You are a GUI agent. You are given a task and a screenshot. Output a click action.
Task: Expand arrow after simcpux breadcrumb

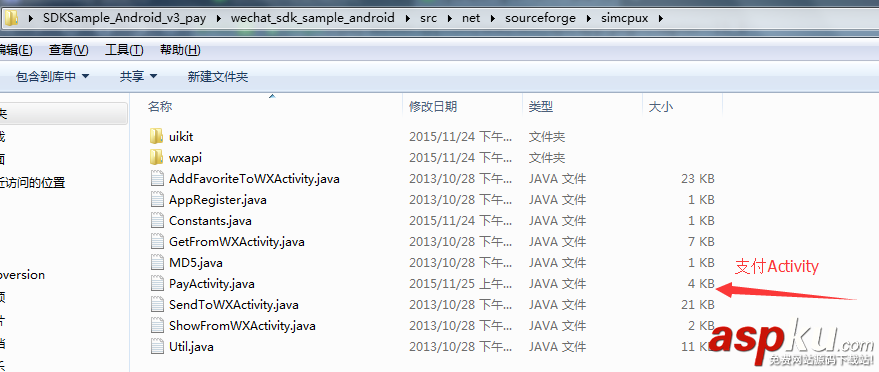pos(661,18)
